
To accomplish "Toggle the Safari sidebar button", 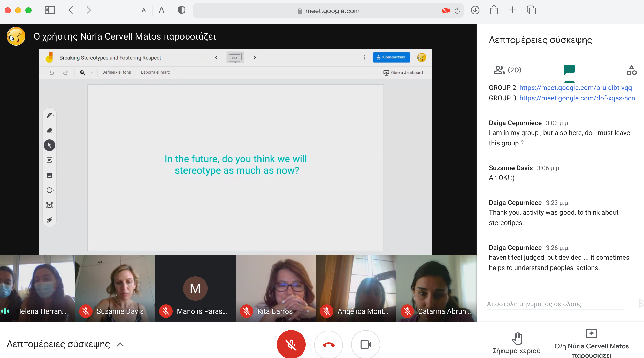I will click(50, 10).
